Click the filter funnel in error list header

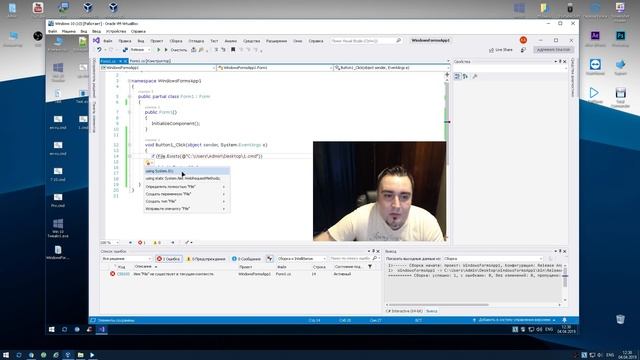pyautogui.click(x=370, y=267)
